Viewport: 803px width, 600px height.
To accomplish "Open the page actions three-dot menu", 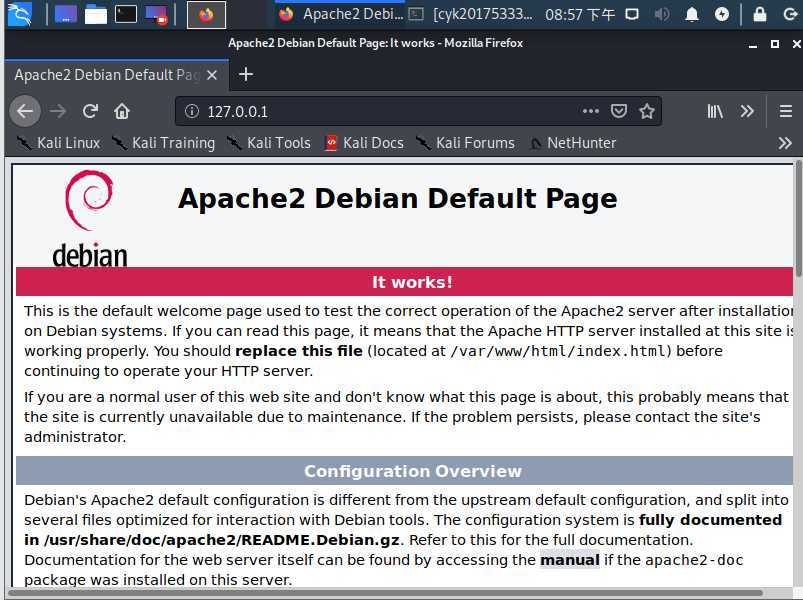I will pyautogui.click(x=590, y=111).
